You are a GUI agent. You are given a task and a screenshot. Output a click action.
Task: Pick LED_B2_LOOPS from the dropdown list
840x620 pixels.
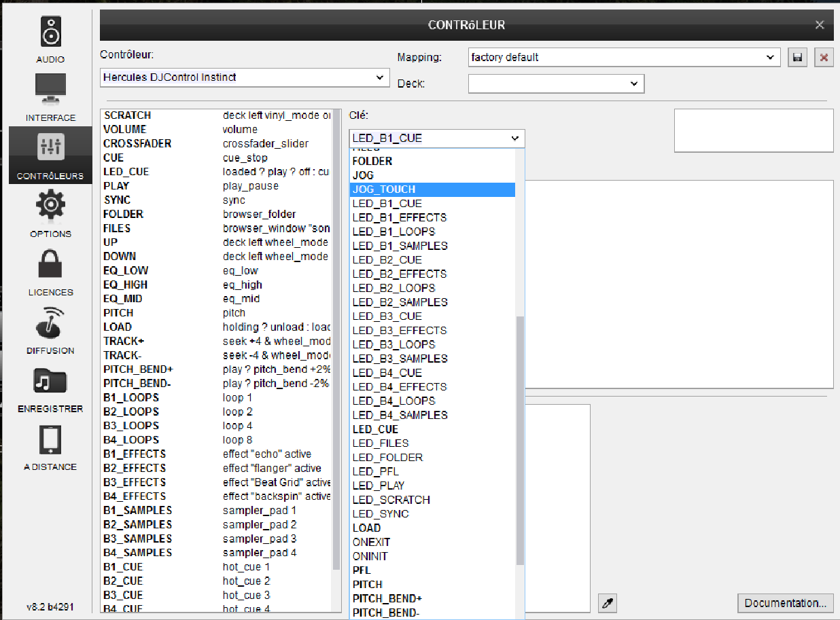432,288
